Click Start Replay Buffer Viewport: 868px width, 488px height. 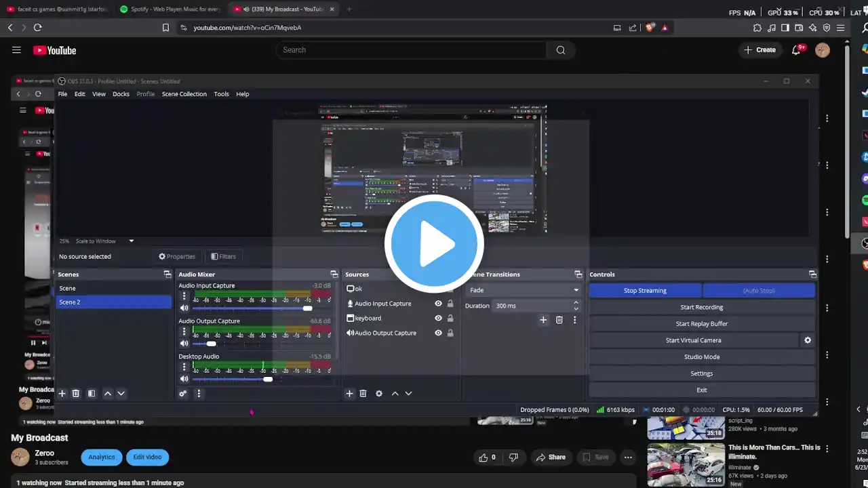tap(702, 324)
